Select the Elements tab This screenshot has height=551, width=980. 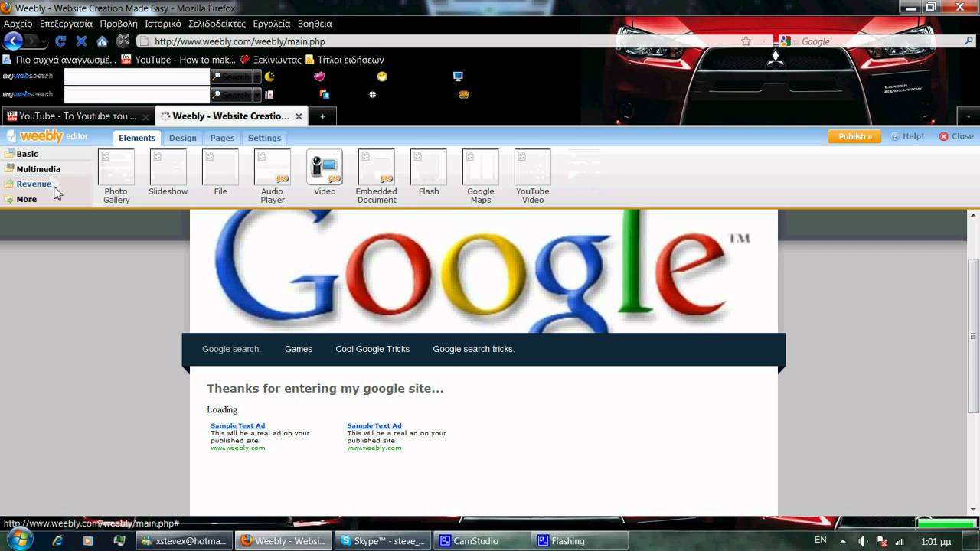pyautogui.click(x=137, y=138)
